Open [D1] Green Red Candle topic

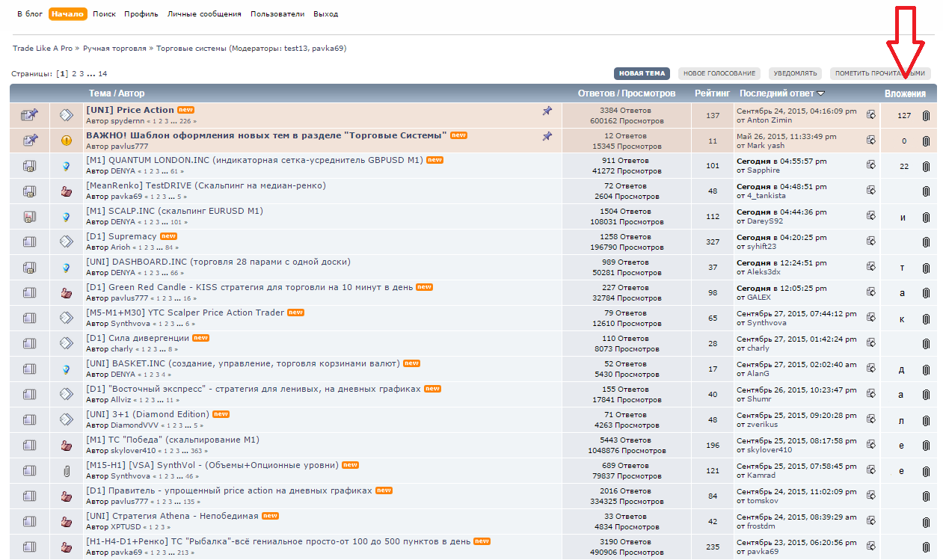249,287
